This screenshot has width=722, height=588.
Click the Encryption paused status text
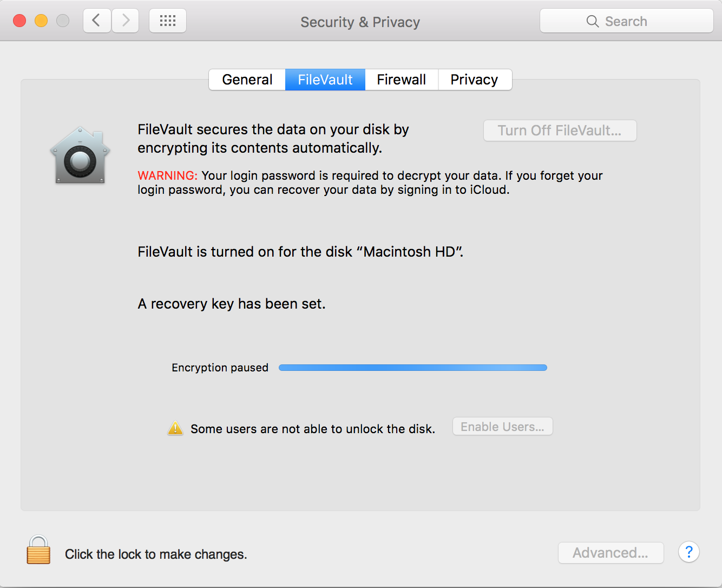click(220, 368)
